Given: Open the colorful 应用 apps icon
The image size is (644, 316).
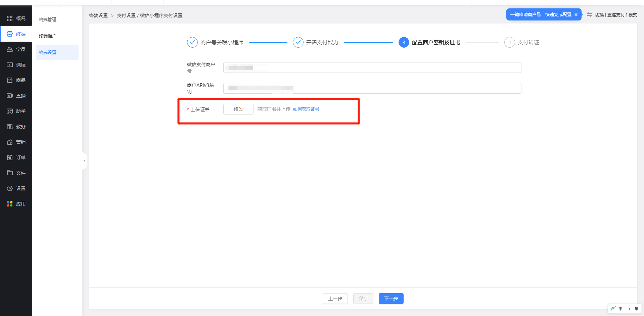Looking at the screenshot, I should (x=10, y=204).
